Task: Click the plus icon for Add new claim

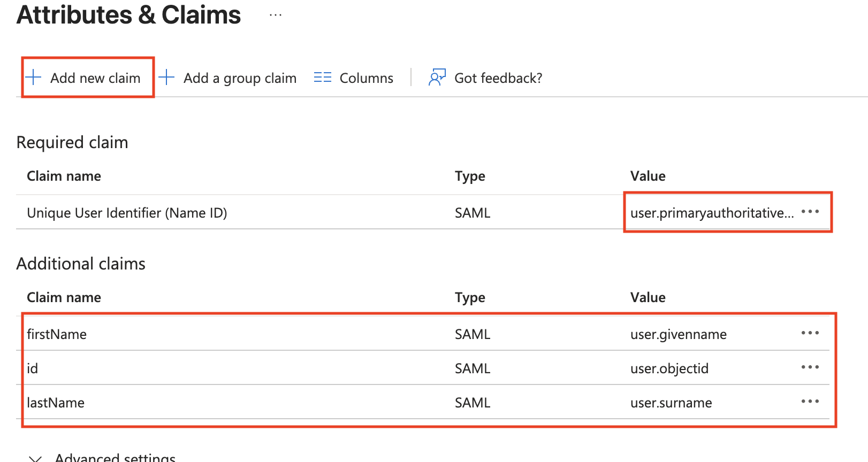Action: (x=33, y=78)
